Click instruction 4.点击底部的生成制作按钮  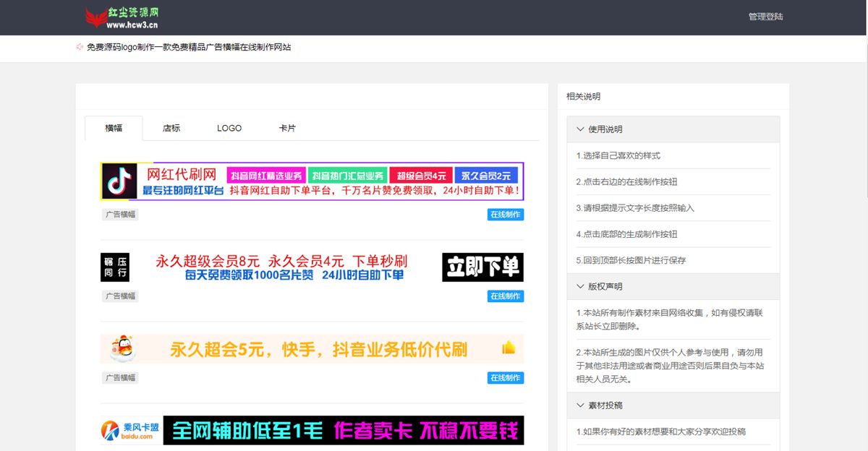[626, 234]
